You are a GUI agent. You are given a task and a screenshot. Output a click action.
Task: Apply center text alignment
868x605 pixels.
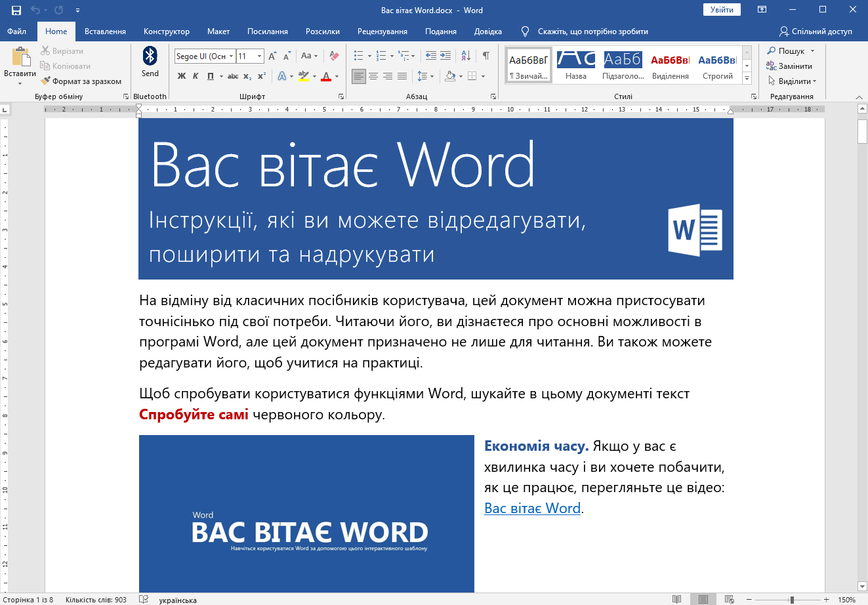coord(373,76)
